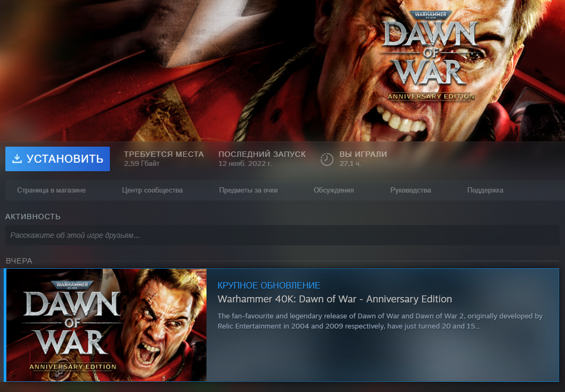565x392 pixels.
Task: Open the Руководства tab
Action: click(x=410, y=190)
